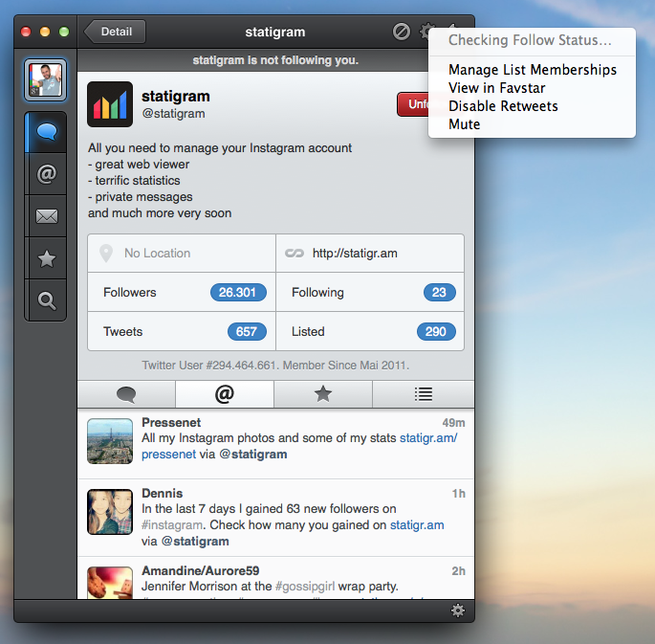655x644 pixels.
Task: Open Search magnifier in sidebar
Action: 46,300
